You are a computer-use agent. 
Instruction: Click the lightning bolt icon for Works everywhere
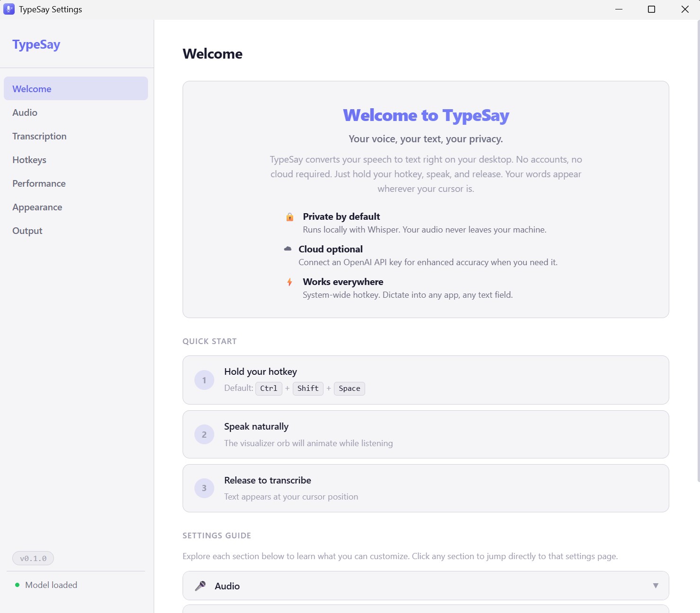click(290, 282)
